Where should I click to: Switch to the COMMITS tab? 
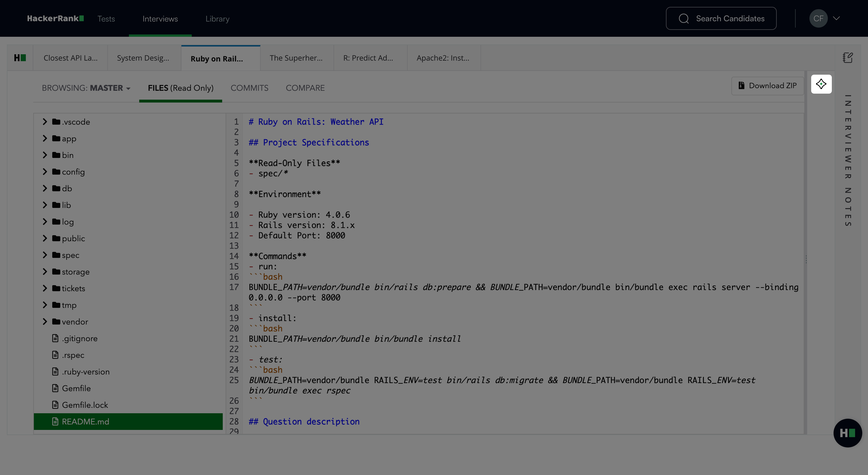(250, 88)
